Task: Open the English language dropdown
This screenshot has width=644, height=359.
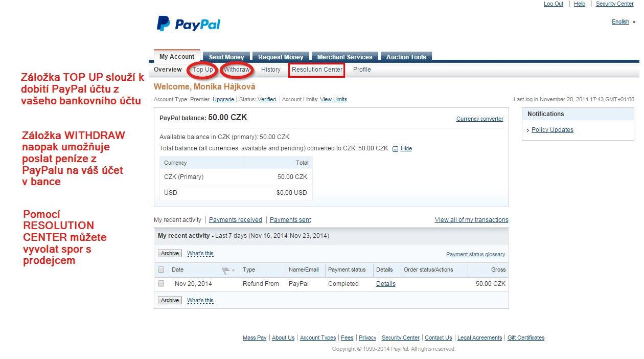Action: click(623, 22)
